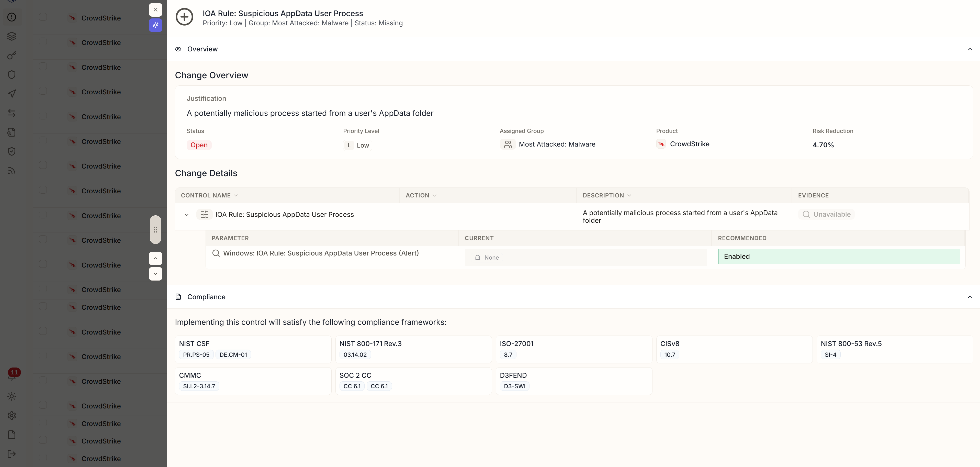Open the blank file sidebar icon
The width and height of the screenshot is (980, 467).
[x=12, y=435]
